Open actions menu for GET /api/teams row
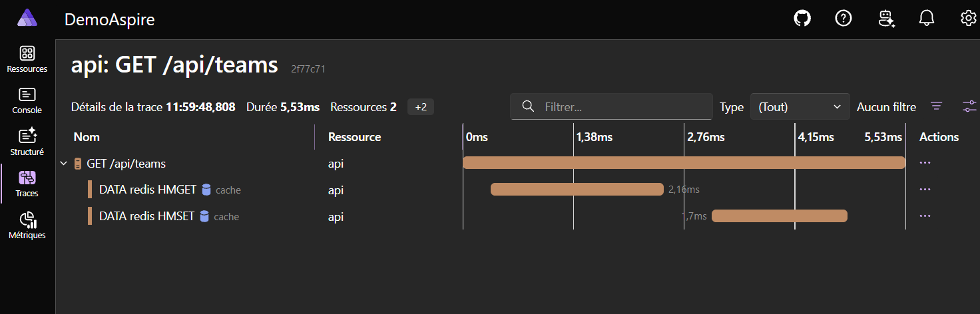The width and height of the screenshot is (980, 314). click(x=924, y=162)
